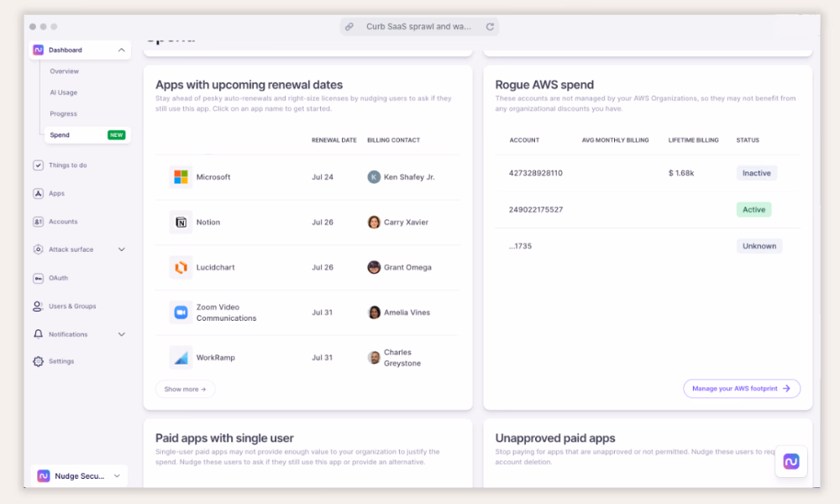Expand the Attack surface submenu
This screenshot has height=504, width=840.
[x=121, y=249]
